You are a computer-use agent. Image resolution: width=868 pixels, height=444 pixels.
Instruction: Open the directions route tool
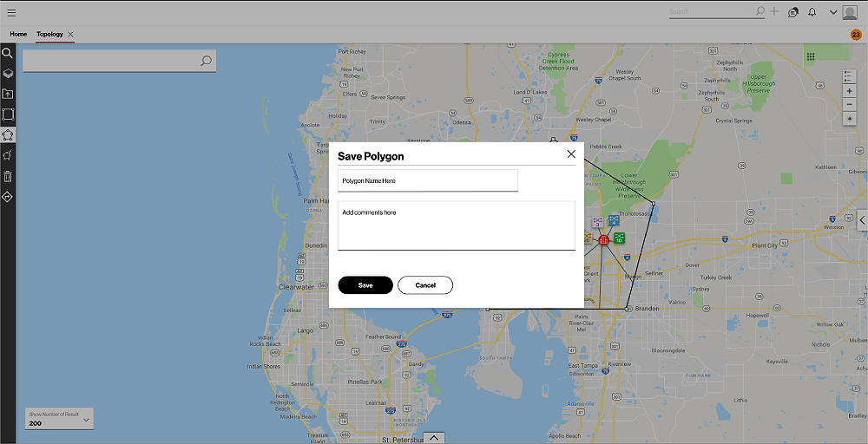pyautogui.click(x=7, y=197)
